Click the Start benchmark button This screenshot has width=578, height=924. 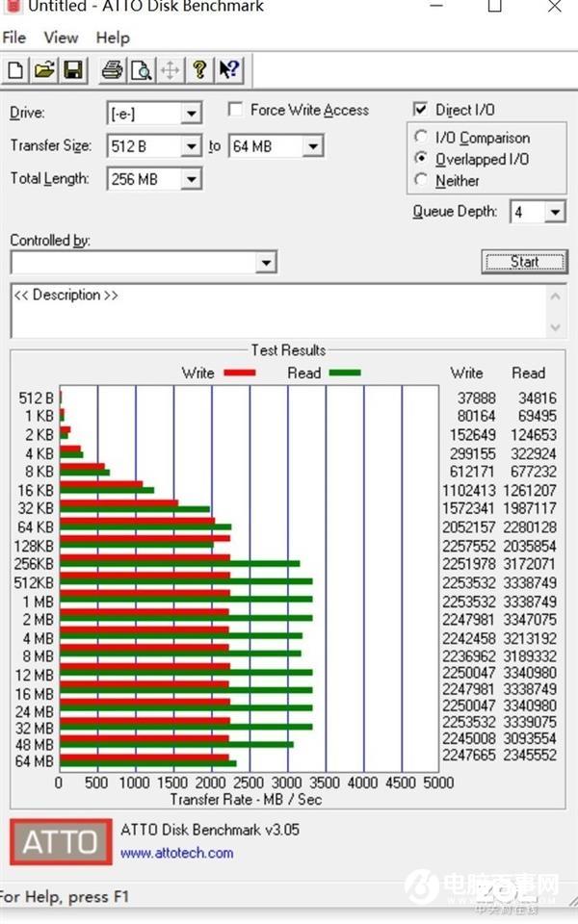coord(524,261)
